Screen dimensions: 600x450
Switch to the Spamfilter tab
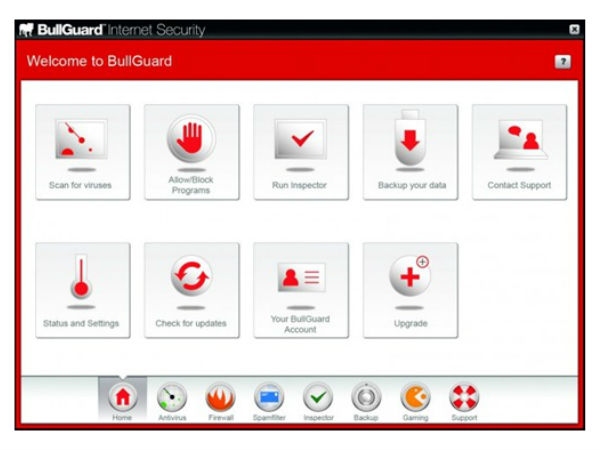point(269,401)
